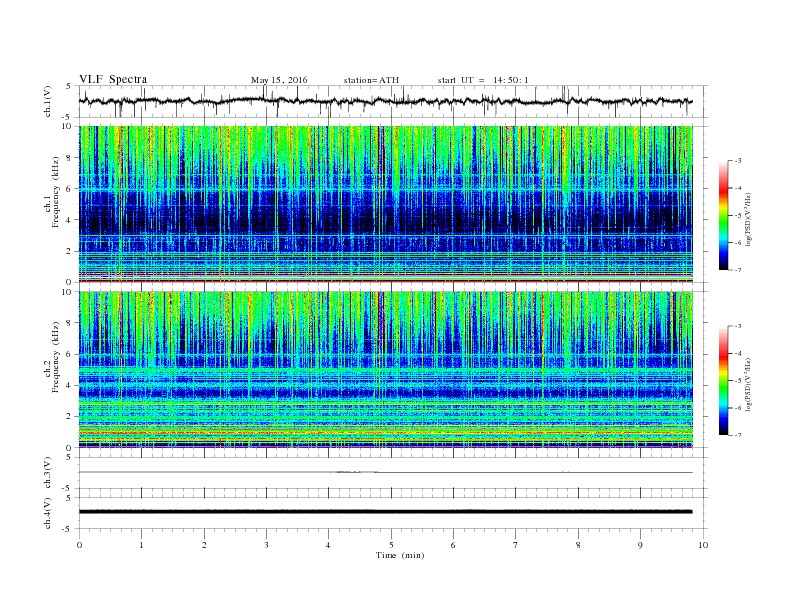Viewport: 792px width, 612px height.
Task: Click time axis tick label "9"
Action: point(640,545)
